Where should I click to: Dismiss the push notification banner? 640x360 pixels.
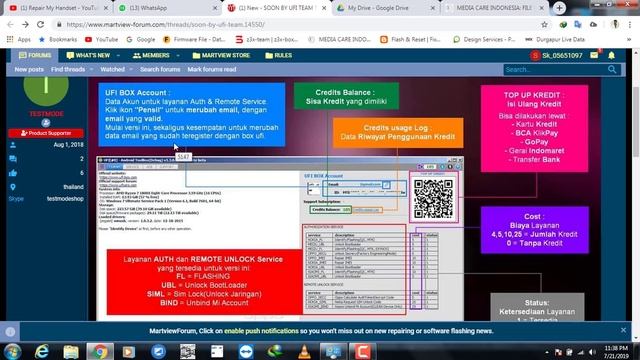(623, 330)
